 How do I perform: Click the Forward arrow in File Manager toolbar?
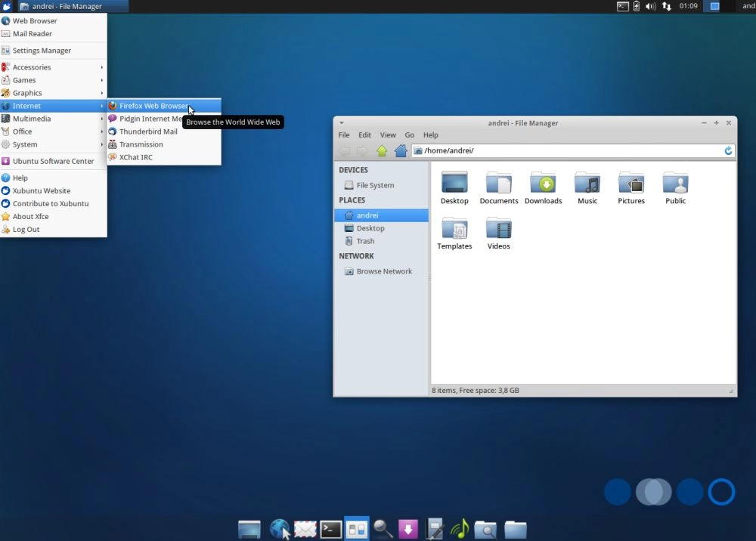pyautogui.click(x=362, y=151)
